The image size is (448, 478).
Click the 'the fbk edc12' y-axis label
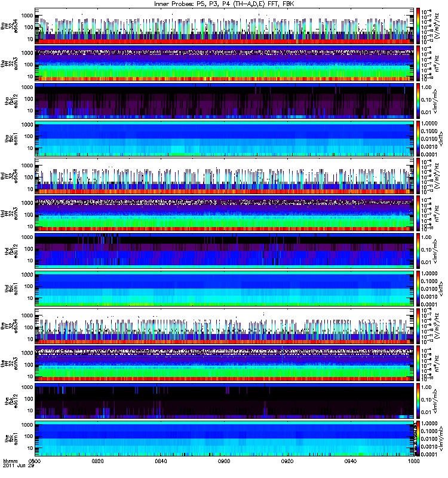pos(11,401)
